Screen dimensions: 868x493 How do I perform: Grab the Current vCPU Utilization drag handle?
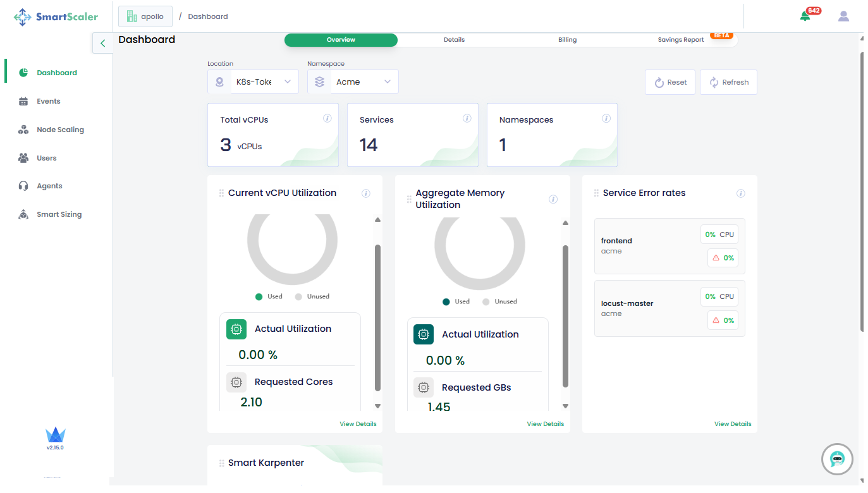[221, 193]
